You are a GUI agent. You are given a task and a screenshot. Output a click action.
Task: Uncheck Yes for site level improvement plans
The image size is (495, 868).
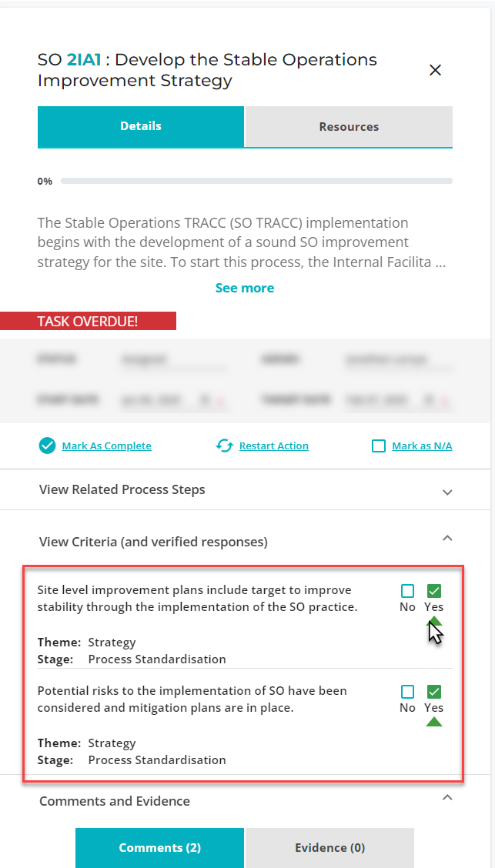coord(434,591)
